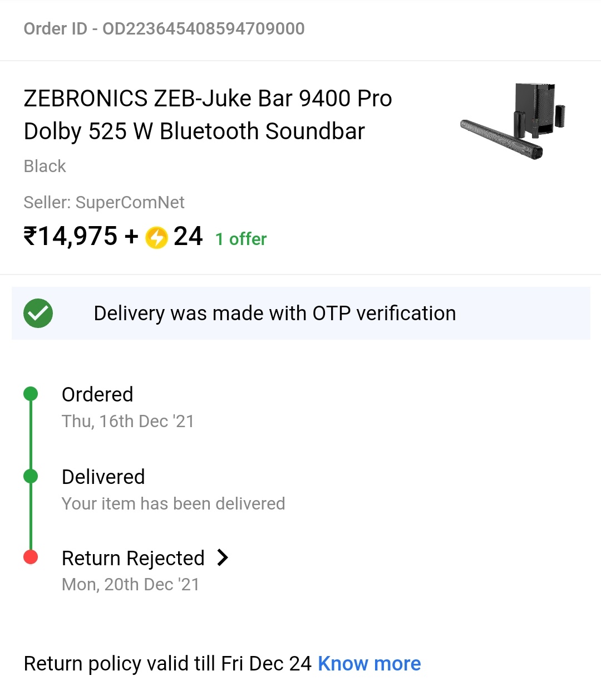Click the red Return Rejected status dot
Image resolution: width=601 pixels, height=700 pixels.
pyautogui.click(x=31, y=557)
